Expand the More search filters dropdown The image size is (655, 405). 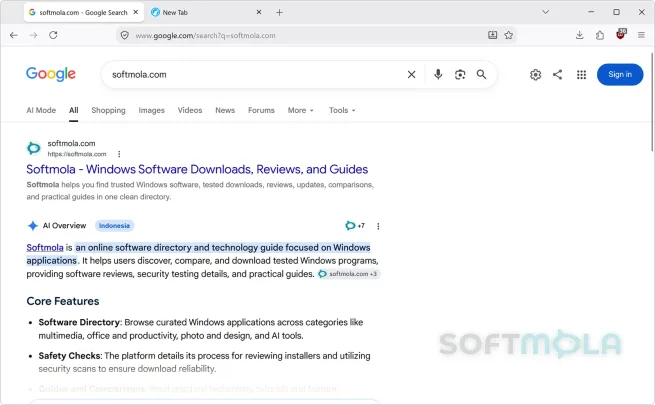(x=300, y=110)
